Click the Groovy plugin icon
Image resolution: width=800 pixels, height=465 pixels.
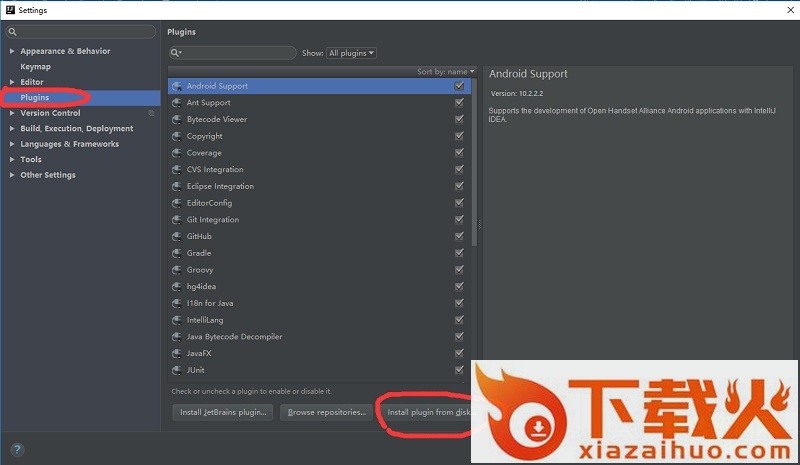[x=177, y=270]
